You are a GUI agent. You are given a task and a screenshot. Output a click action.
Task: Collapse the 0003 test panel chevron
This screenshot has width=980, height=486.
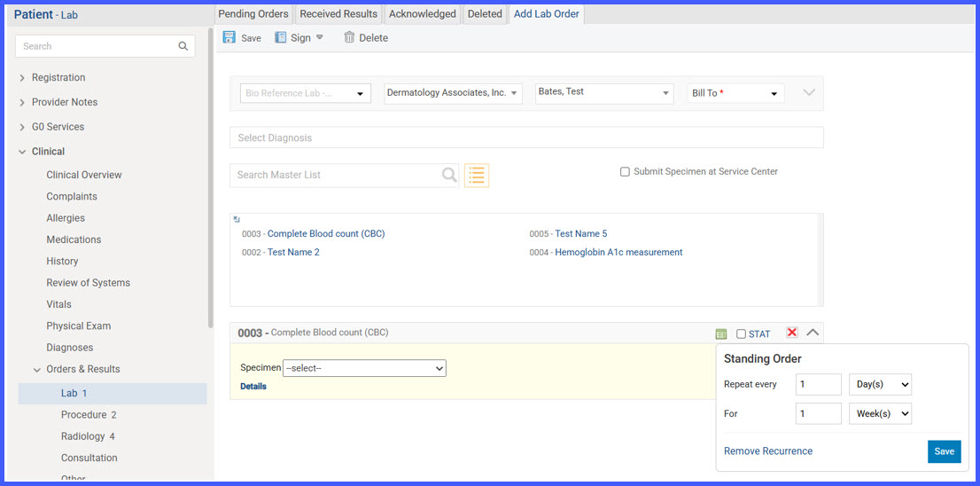tap(813, 333)
